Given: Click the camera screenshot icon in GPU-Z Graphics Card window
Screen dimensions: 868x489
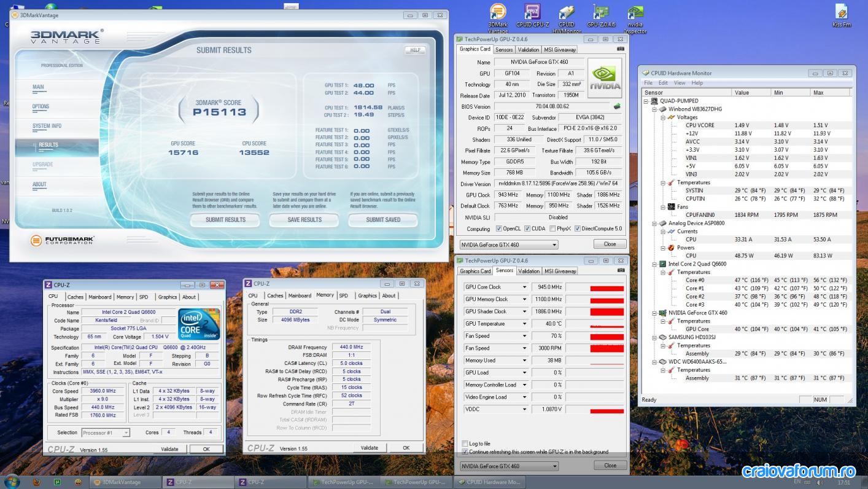Looking at the screenshot, I should coord(620,49).
